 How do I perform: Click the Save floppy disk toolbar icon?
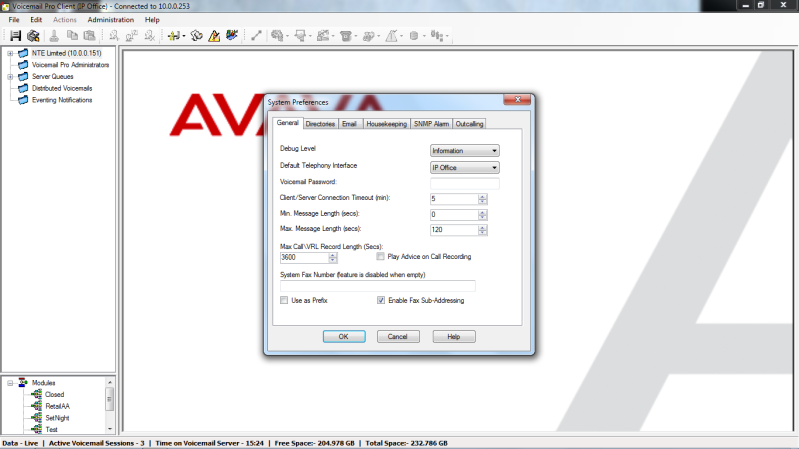pyautogui.click(x=15, y=36)
